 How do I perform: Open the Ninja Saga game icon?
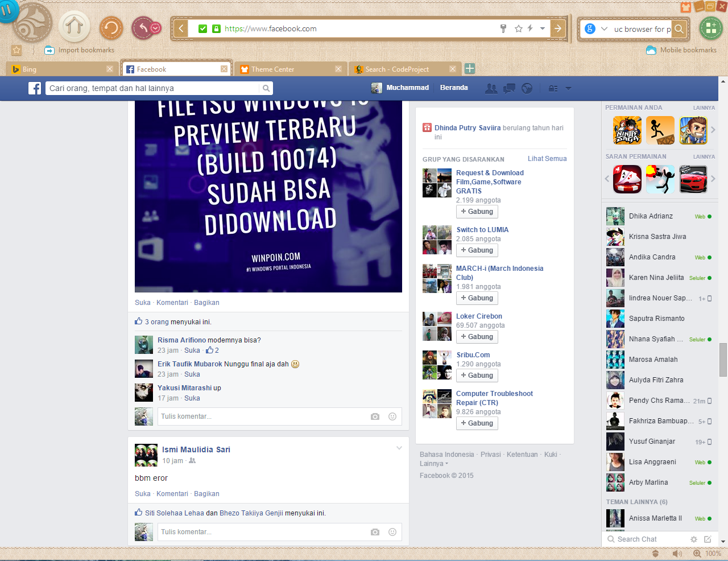coord(627,130)
